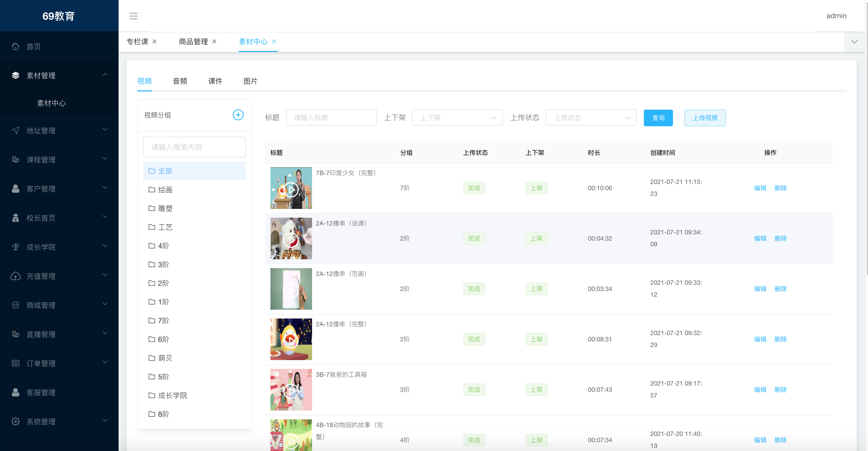Select the 视频 tab

(145, 81)
